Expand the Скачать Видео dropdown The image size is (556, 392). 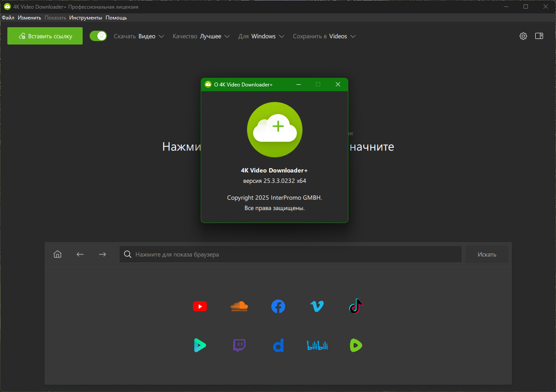[x=139, y=36]
